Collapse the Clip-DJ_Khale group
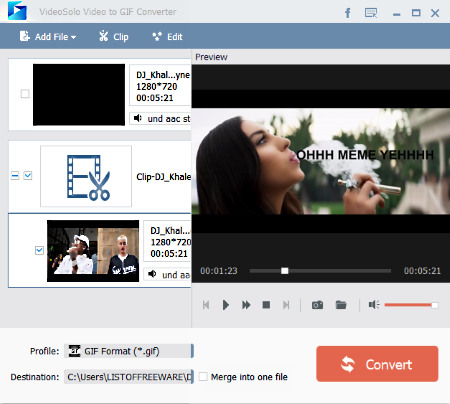Image resolution: width=450 pixels, height=404 pixels. (x=15, y=175)
